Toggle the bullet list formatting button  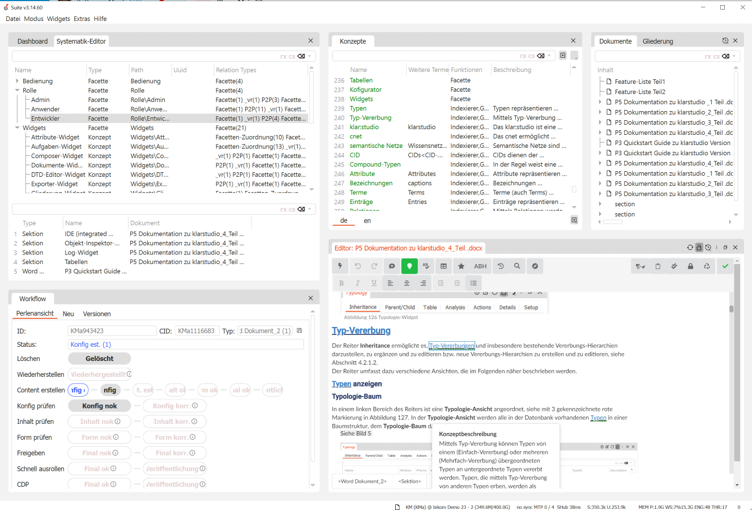tap(473, 283)
